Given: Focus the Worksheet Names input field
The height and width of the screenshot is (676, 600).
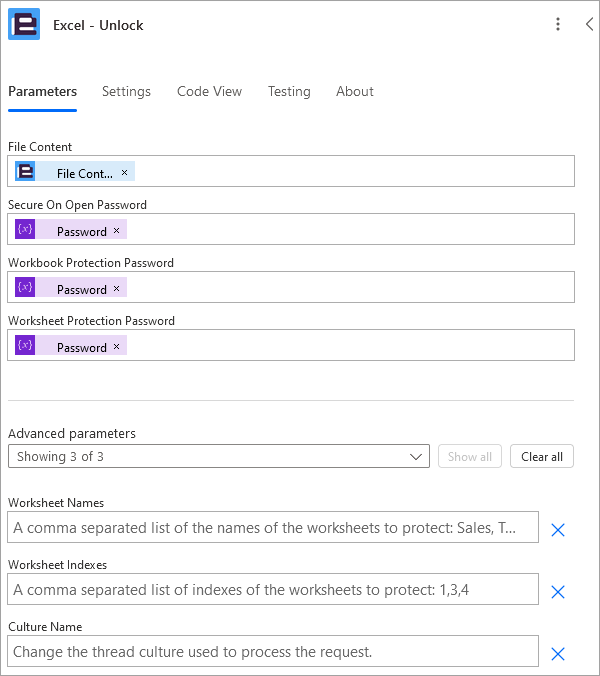Looking at the screenshot, I should pyautogui.click(x=273, y=527).
